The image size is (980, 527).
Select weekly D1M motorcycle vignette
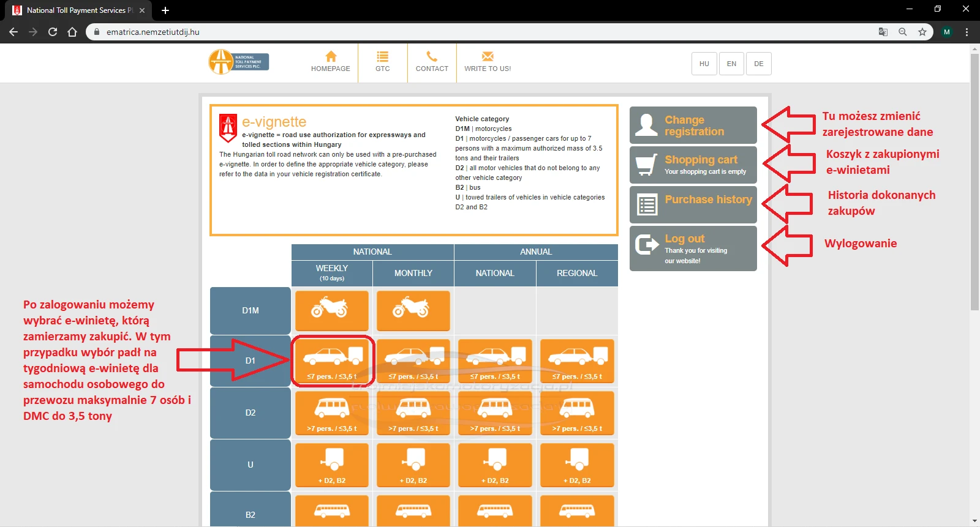[332, 311]
